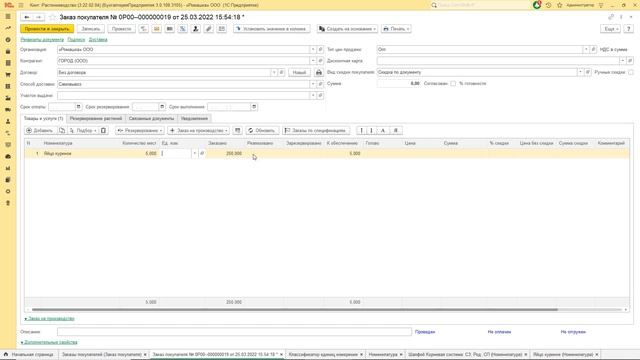Click the 'Установить значения в колонке' button
The image size is (640, 360).
pyautogui.click(x=272, y=29)
